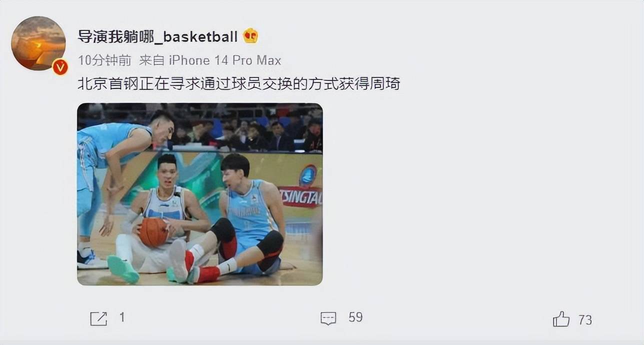This screenshot has width=644, height=345.
Task: Click the repost arrow icon
Action: point(98,318)
